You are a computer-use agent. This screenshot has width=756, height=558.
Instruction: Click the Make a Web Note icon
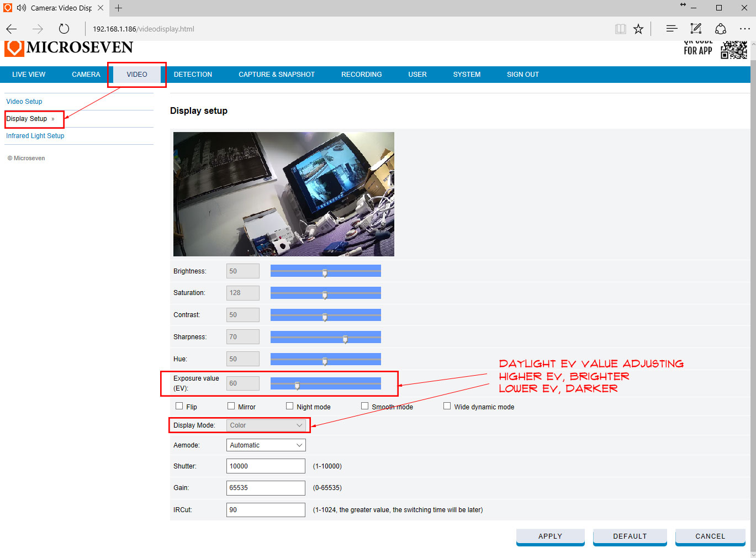(x=696, y=29)
